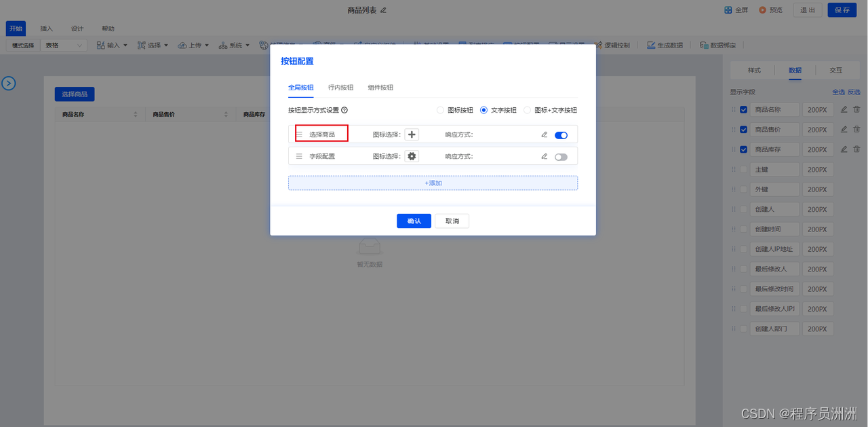This screenshot has height=427, width=868.
Task: Open the 样式 tab in the right panel
Action: tap(754, 70)
